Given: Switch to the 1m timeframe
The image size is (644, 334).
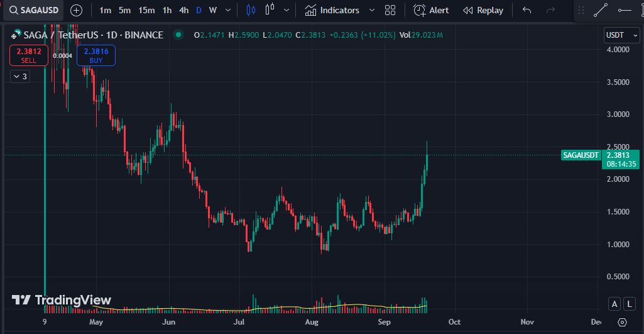Looking at the screenshot, I should coord(105,10).
